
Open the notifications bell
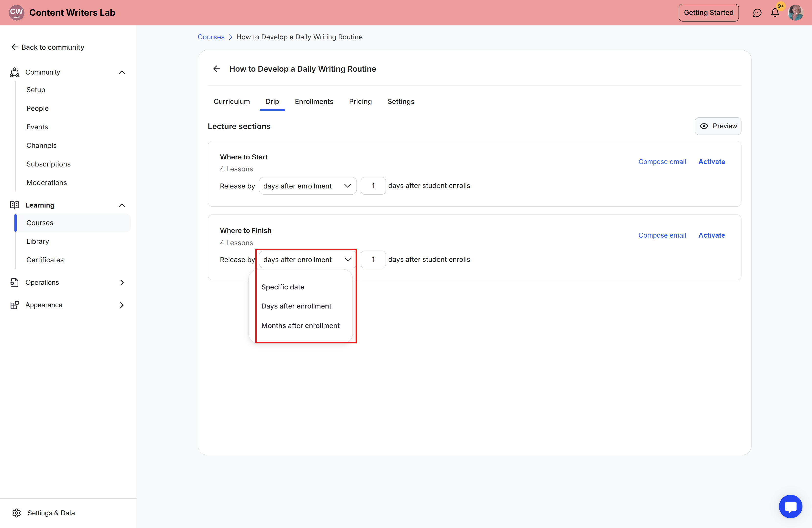[775, 13]
